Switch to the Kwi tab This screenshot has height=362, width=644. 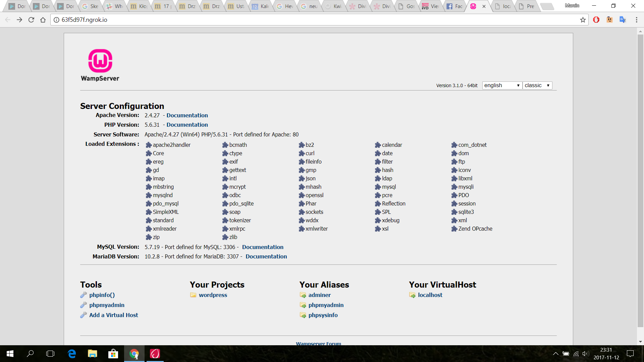pyautogui.click(x=334, y=6)
